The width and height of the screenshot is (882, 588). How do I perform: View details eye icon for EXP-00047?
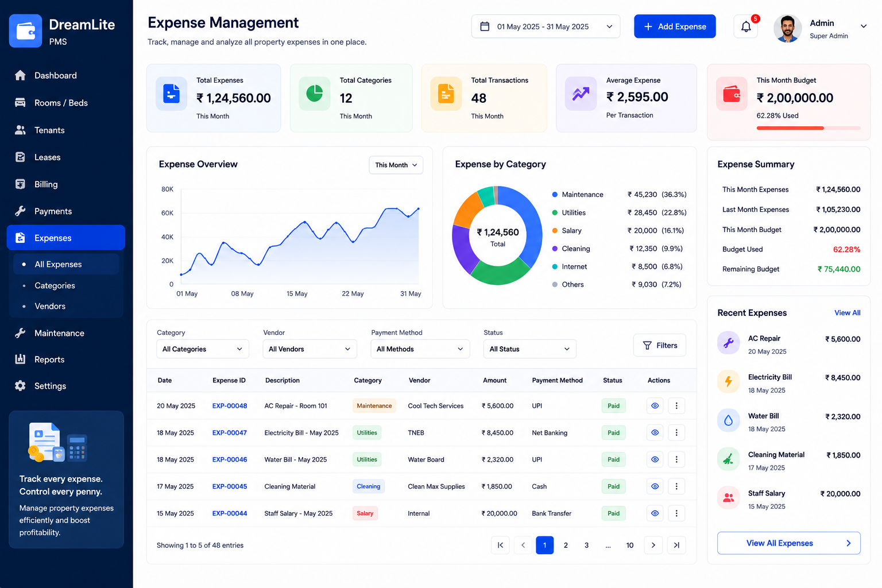click(x=655, y=433)
